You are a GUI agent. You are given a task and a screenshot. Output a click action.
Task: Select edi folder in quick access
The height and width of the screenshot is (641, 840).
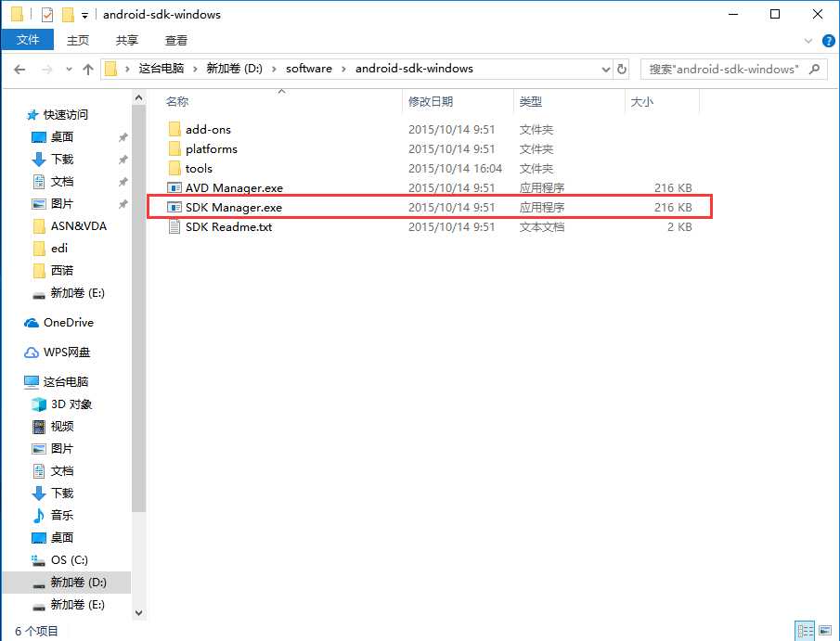50,248
